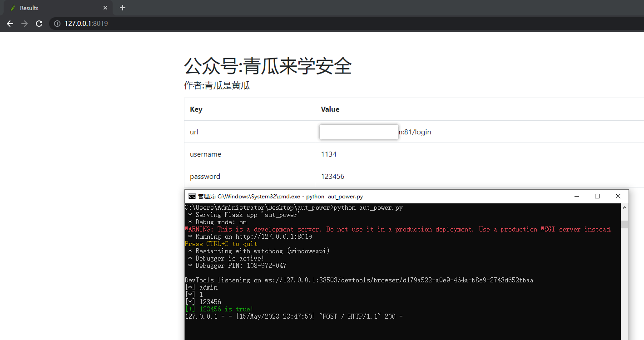
Task: Grab the cmd window scrollbar thumb
Action: point(625,224)
